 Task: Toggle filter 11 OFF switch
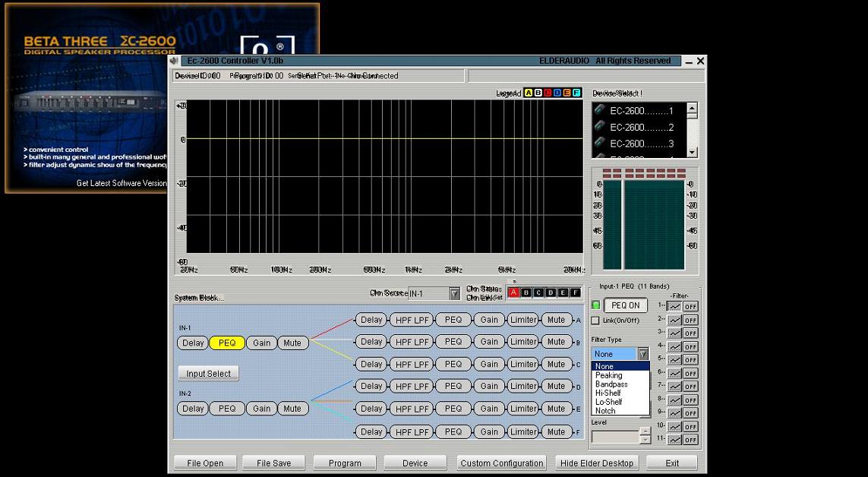[x=690, y=440]
